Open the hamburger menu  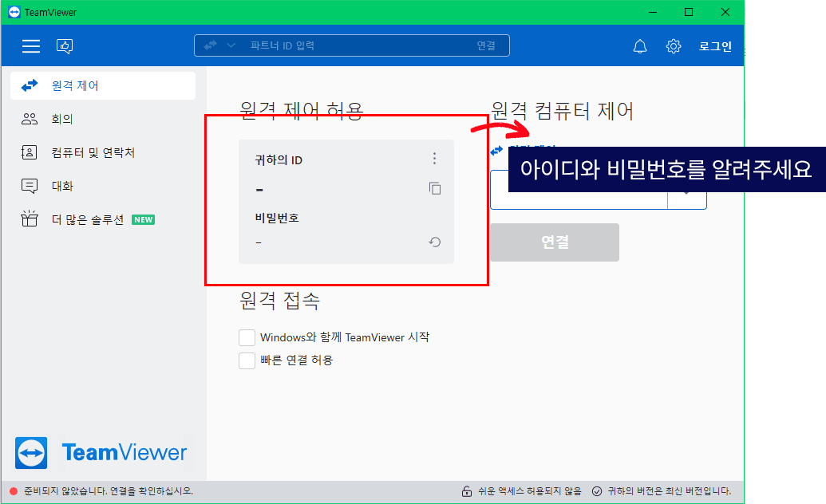[31, 46]
